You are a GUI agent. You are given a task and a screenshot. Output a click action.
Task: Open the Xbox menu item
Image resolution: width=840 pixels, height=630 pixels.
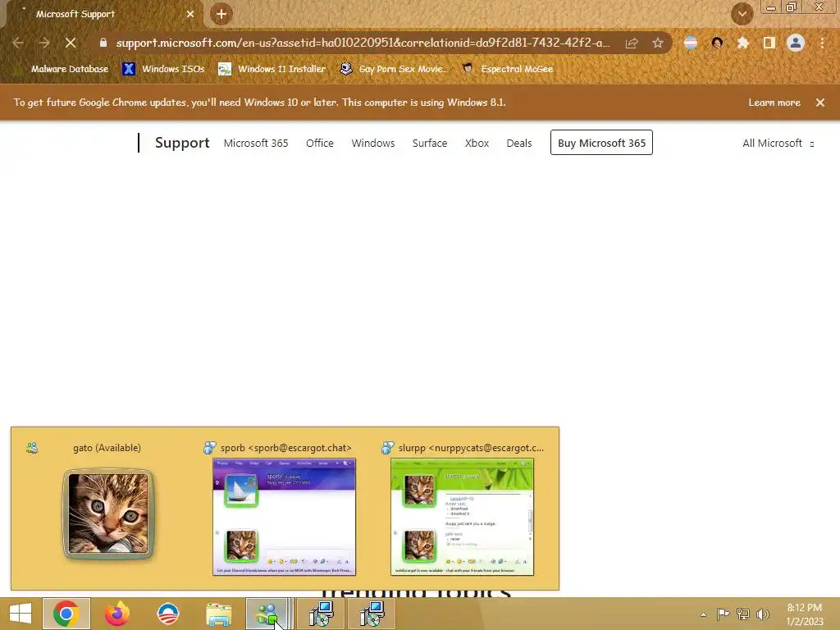(x=477, y=143)
